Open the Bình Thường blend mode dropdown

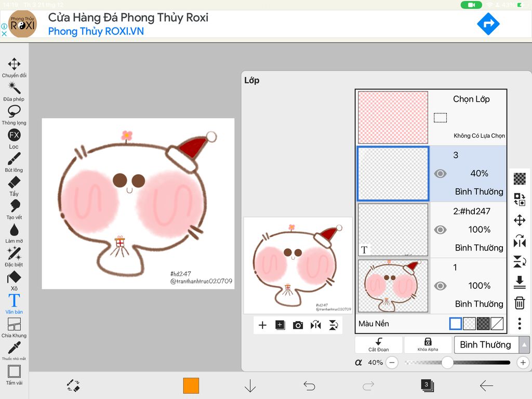click(x=491, y=345)
